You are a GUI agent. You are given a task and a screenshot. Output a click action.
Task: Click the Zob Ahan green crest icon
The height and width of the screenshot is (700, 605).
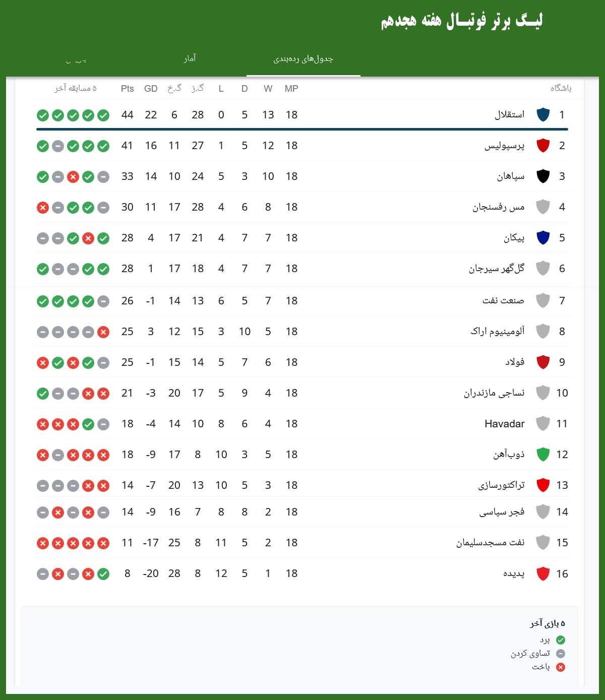(x=543, y=454)
